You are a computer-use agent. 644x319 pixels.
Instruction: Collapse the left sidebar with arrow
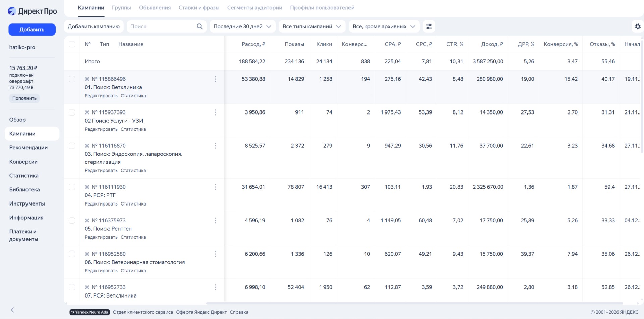pos(12,310)
